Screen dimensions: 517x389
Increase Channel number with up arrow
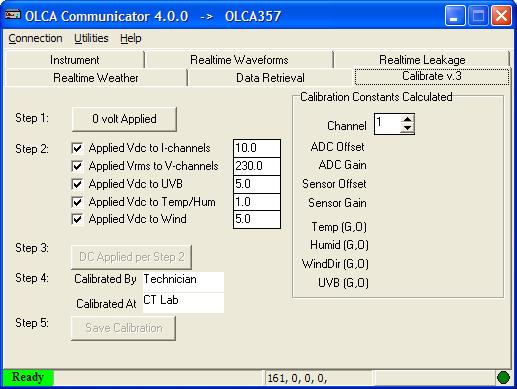[x=407, y=119]
